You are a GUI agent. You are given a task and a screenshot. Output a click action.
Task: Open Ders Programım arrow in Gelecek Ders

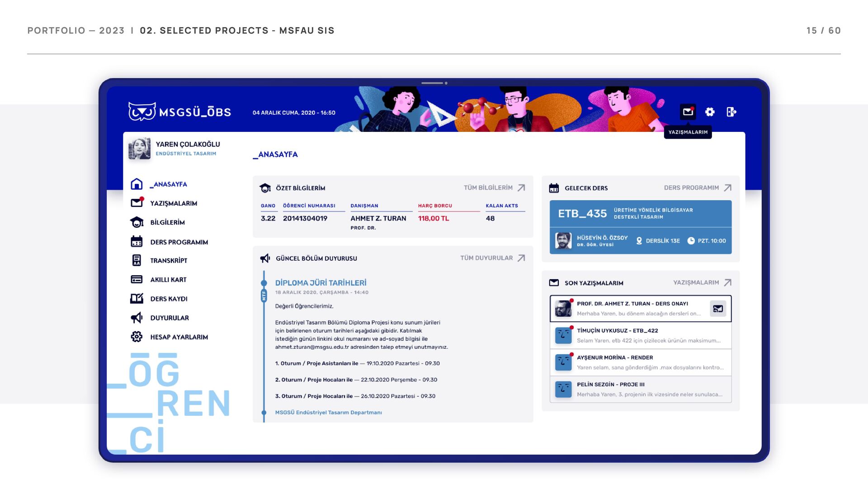[727, 188]
